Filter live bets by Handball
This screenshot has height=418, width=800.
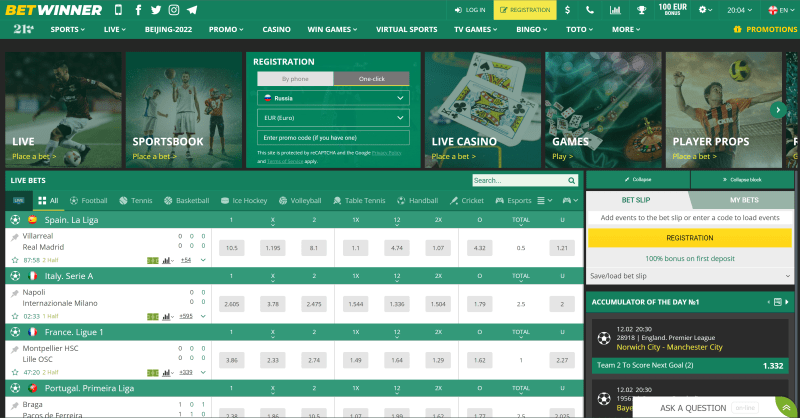[418, 201]
